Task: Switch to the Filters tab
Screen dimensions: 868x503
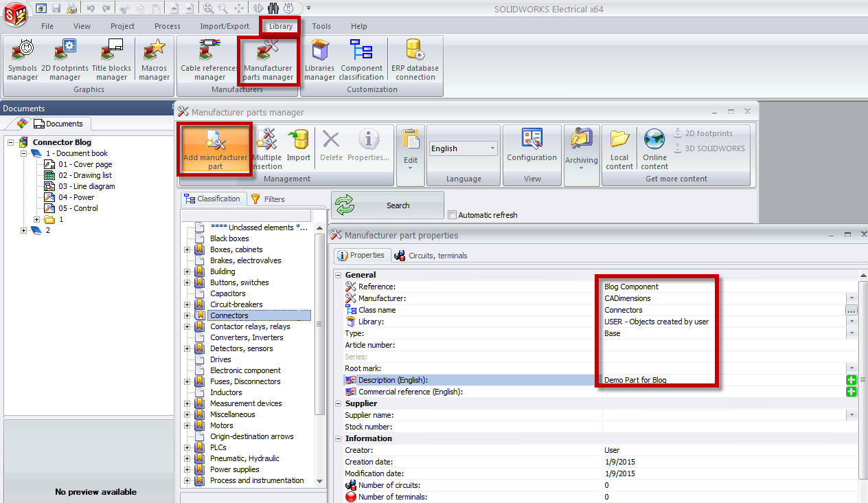Action: click(x=268, y=199)
